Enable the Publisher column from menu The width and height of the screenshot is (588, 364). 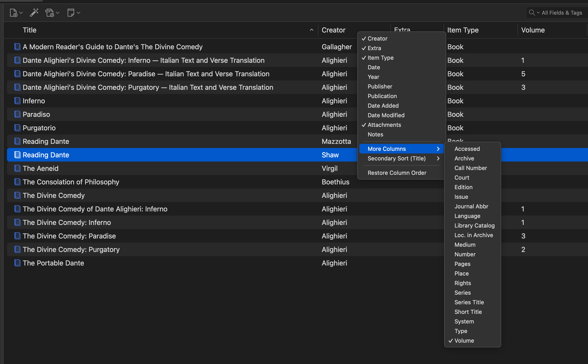point(380,87)
